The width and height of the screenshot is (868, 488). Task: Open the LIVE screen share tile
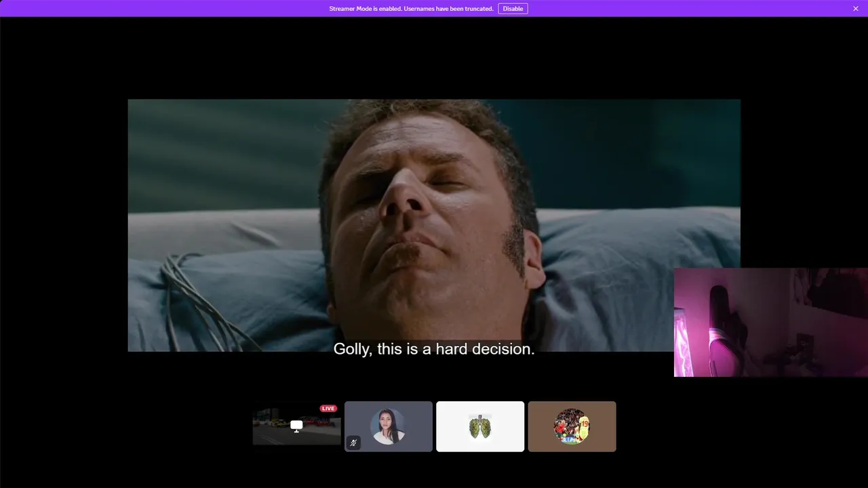[296, 426]
